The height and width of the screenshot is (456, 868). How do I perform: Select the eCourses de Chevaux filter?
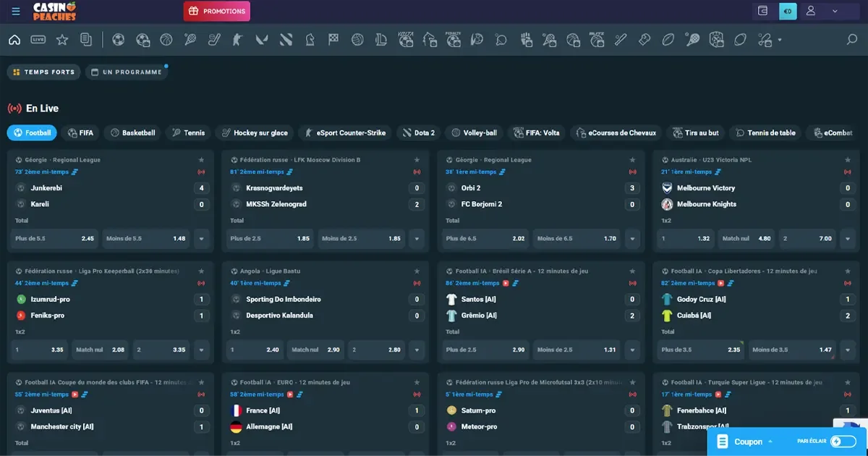(615, 132)
